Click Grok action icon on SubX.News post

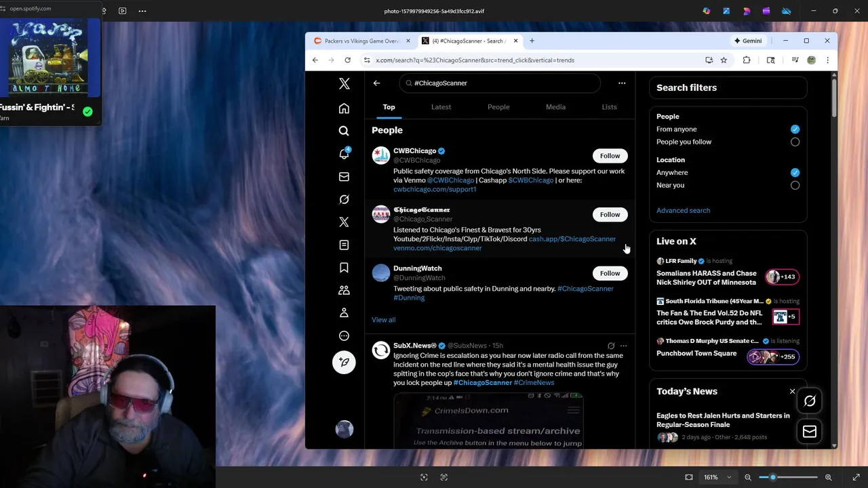611,346
